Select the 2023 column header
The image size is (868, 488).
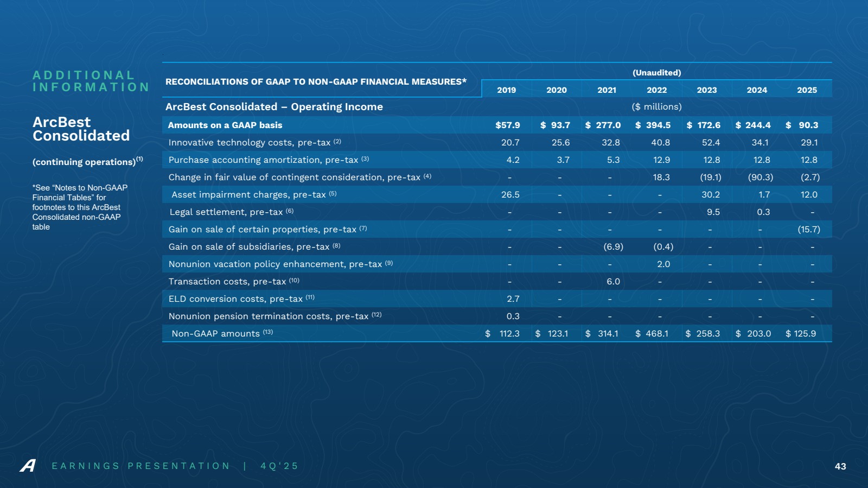pyautogui.click(x=707, y=90)
